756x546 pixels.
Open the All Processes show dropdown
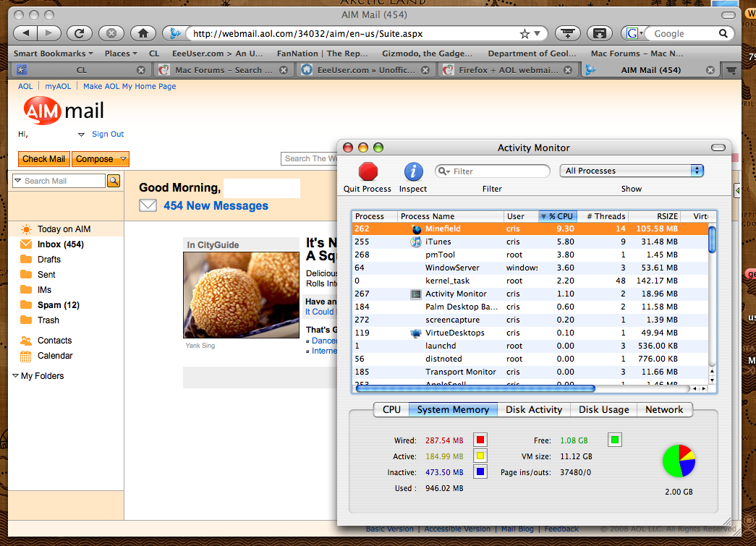632,171
